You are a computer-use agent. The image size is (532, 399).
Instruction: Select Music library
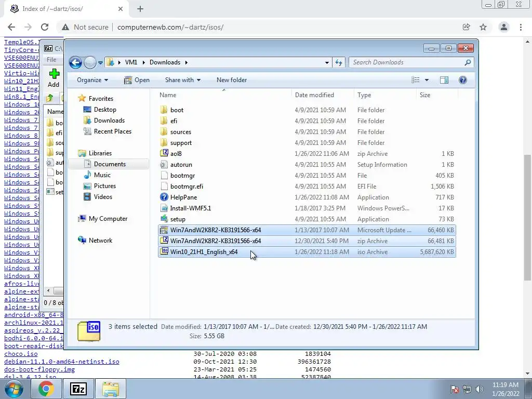pyautogui.click(x=102, y=175)
